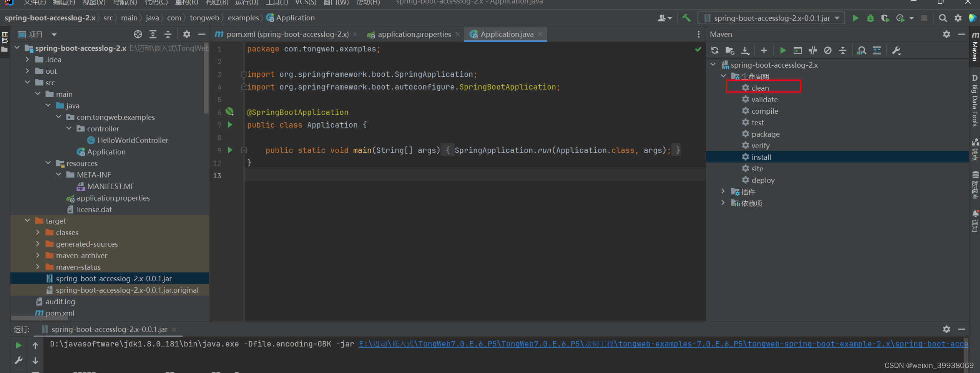Screen dimensions: 980x373
Task: Click the Profile run icon
Action: coord(900,18)
